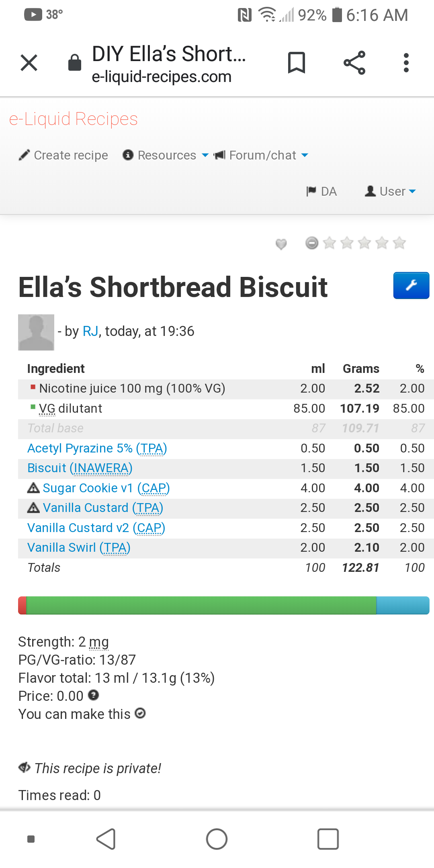Select the DA language flag item
434x868 pixels.
pos(321,191)
